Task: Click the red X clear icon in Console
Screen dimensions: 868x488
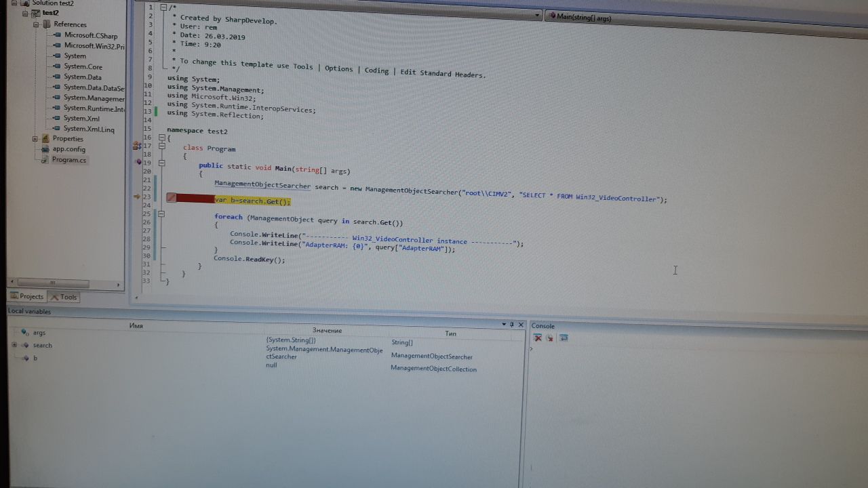Action: (538, 338)
